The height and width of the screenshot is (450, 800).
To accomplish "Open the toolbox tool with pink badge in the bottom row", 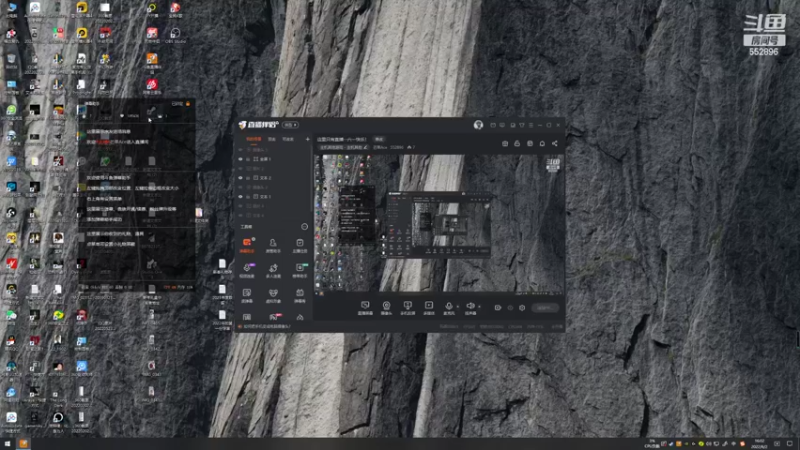I will (274, 317).
